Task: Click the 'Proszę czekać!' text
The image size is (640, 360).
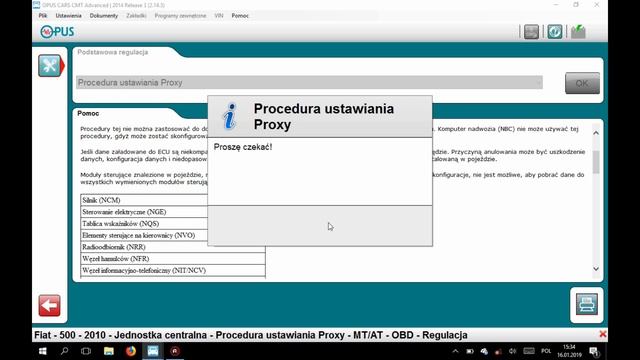Action: tap(243, 147)
